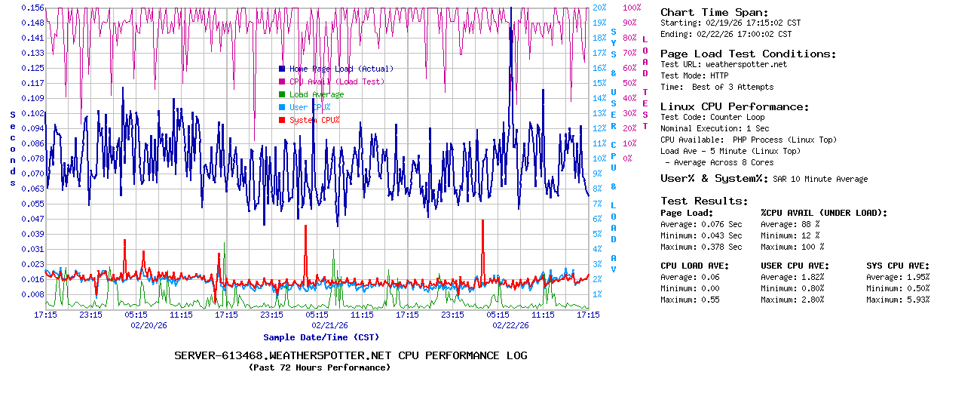Click the SYS CPU AVE column header

897,266
